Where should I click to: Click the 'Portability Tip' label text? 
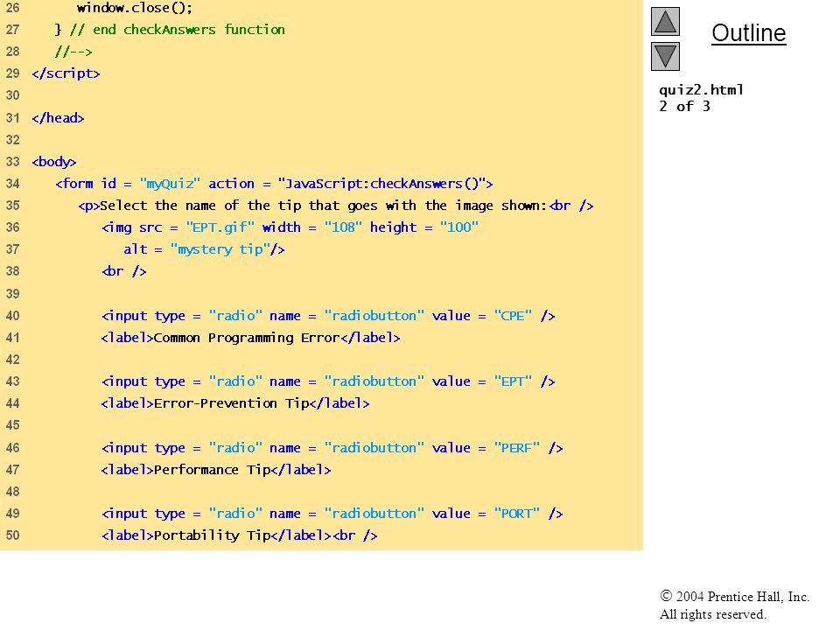click(212, 535)
